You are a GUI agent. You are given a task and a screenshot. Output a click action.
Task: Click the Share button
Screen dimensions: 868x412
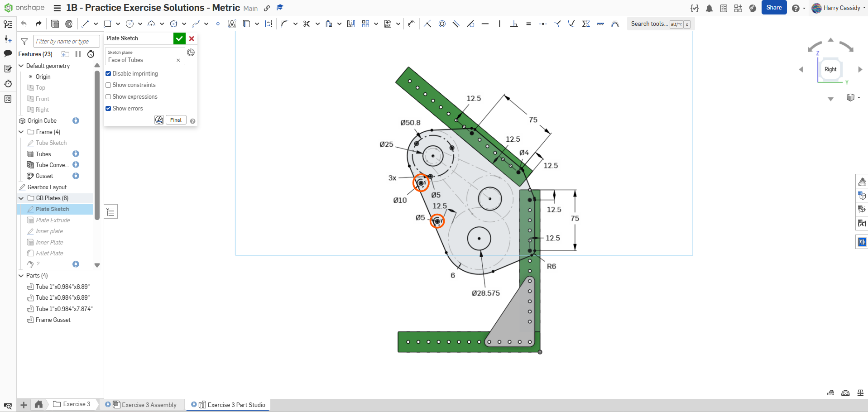(774, 8)
